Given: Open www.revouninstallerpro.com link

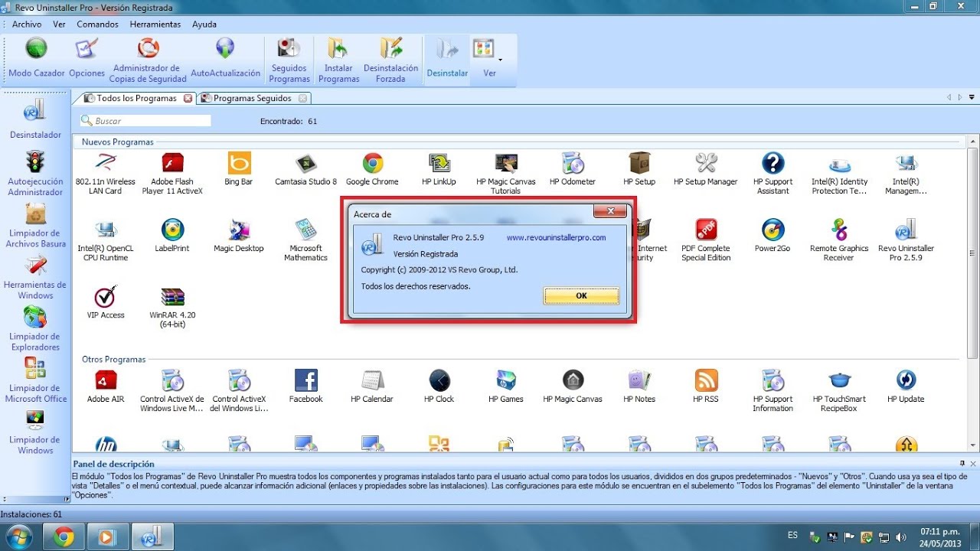Looking at the screenshot, I should 556,237.
